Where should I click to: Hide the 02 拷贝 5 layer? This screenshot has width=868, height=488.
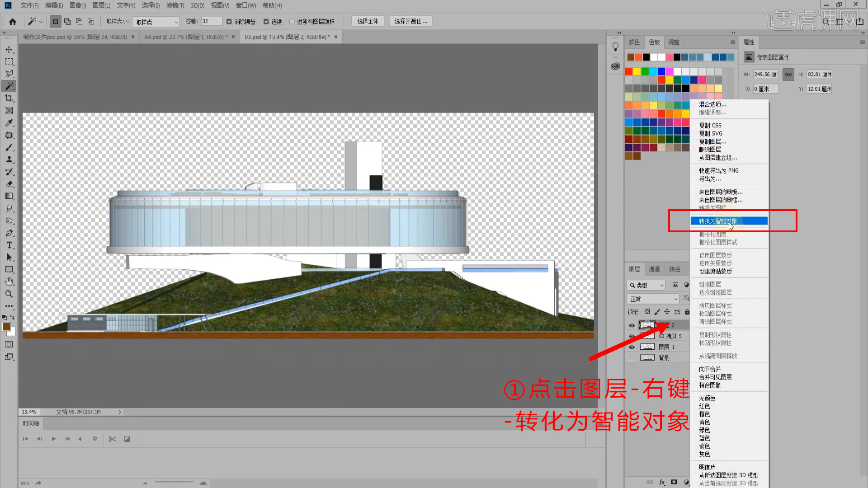pos(632,336)
